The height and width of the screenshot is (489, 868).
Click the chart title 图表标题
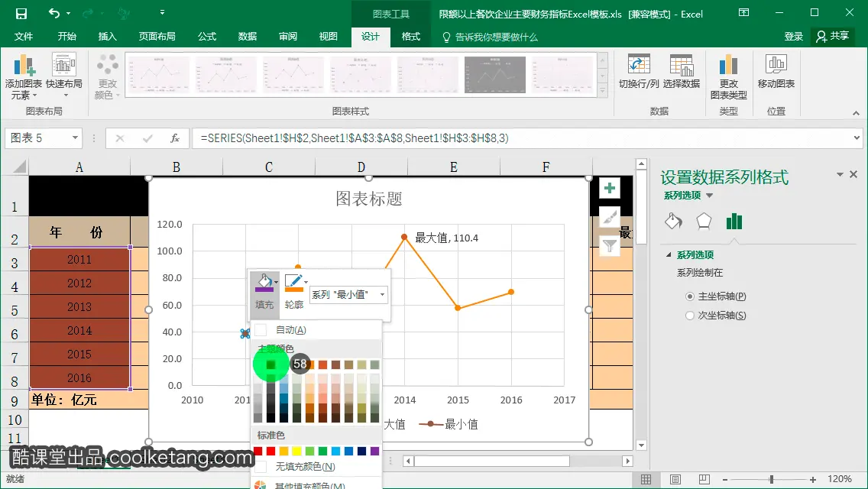click(x=369, y=199)
